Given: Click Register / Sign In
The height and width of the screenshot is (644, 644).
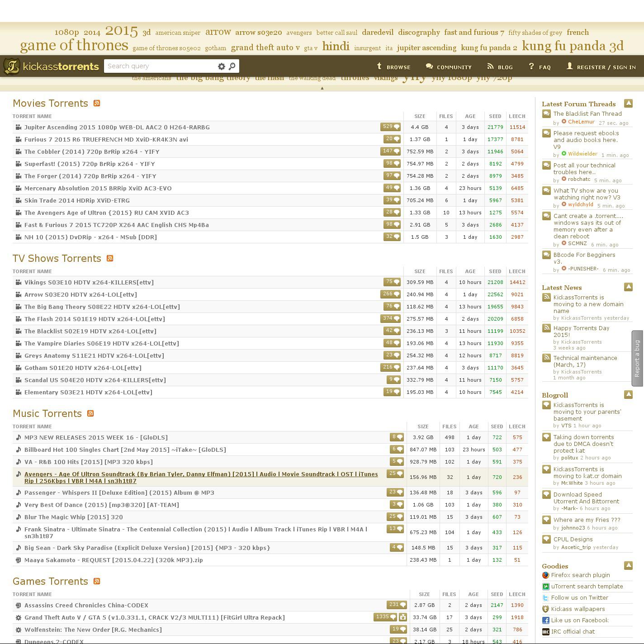Looking at the screenshot, I should coord(601,67).
